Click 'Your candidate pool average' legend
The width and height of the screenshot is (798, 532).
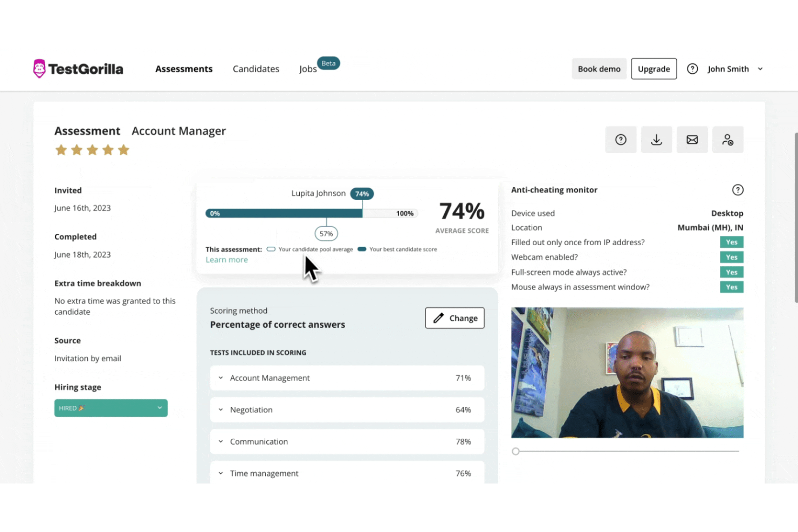(x=315, y=250)
